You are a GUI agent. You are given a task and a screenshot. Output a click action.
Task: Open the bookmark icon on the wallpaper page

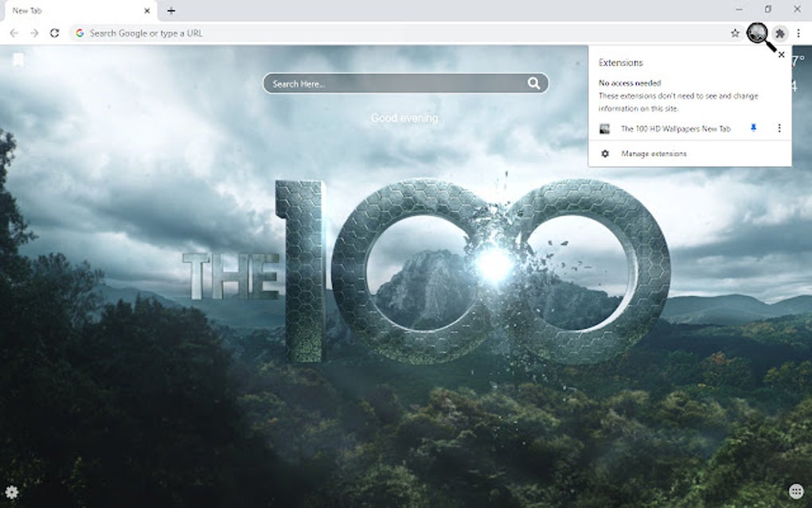18,60
